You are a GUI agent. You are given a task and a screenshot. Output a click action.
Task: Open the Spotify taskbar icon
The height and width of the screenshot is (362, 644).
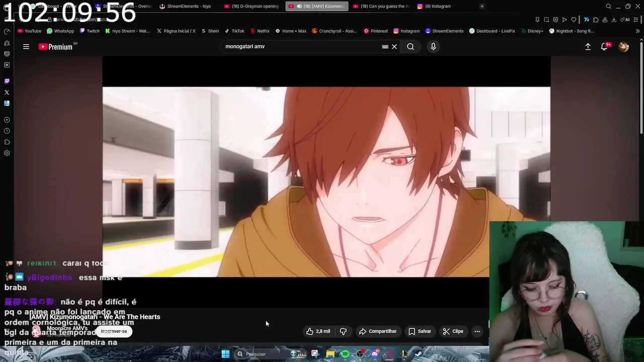pos(345,354)
